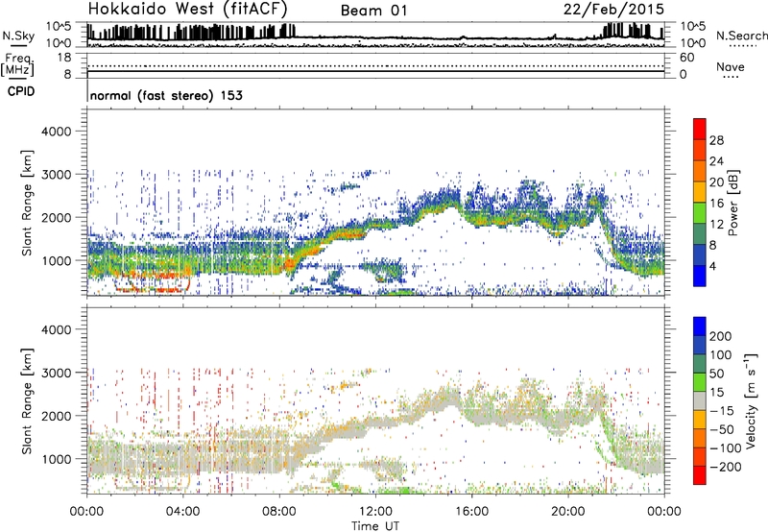Click the '3000' tick on velocity panel

(56, 373)
